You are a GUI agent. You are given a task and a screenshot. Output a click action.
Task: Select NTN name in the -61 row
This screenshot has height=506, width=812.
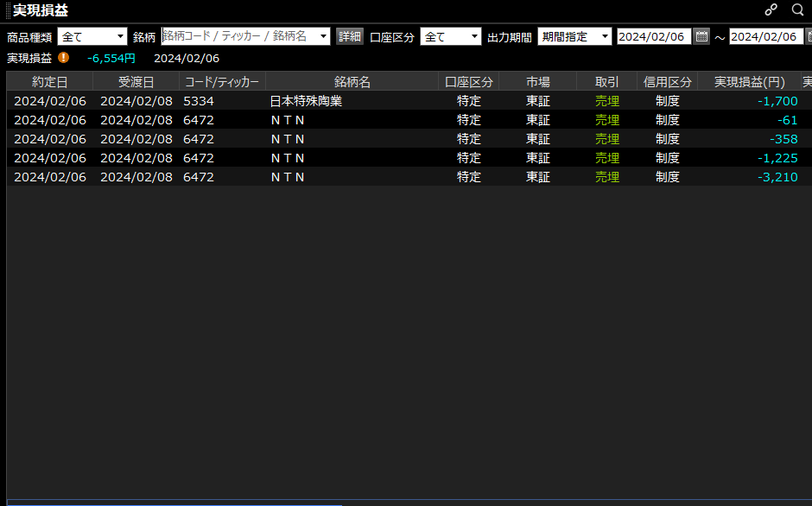288,120
